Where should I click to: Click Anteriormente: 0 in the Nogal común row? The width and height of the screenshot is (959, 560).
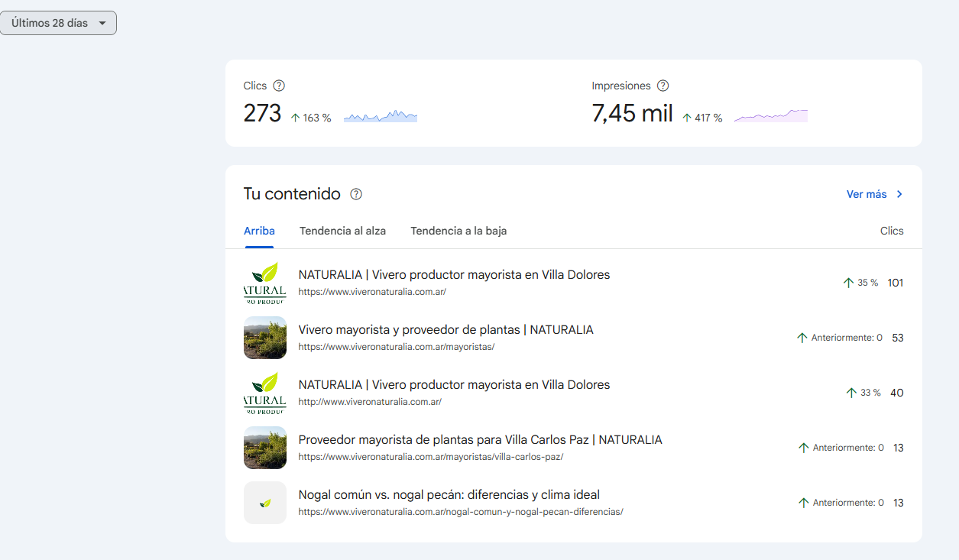point(841,503)
